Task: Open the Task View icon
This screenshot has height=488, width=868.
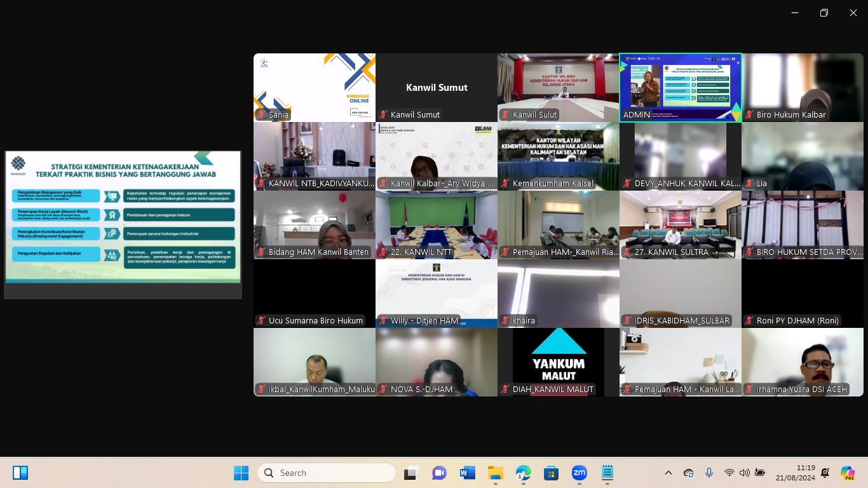Action: tap(411, 473)
